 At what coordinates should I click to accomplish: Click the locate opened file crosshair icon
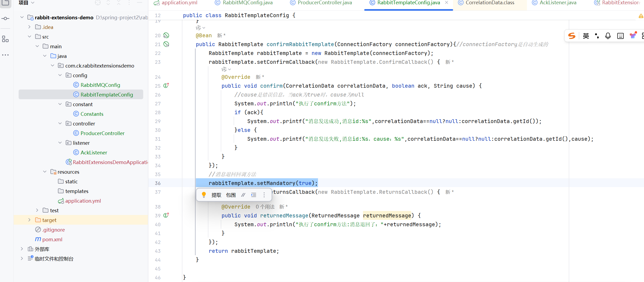[x=98, y=3]
